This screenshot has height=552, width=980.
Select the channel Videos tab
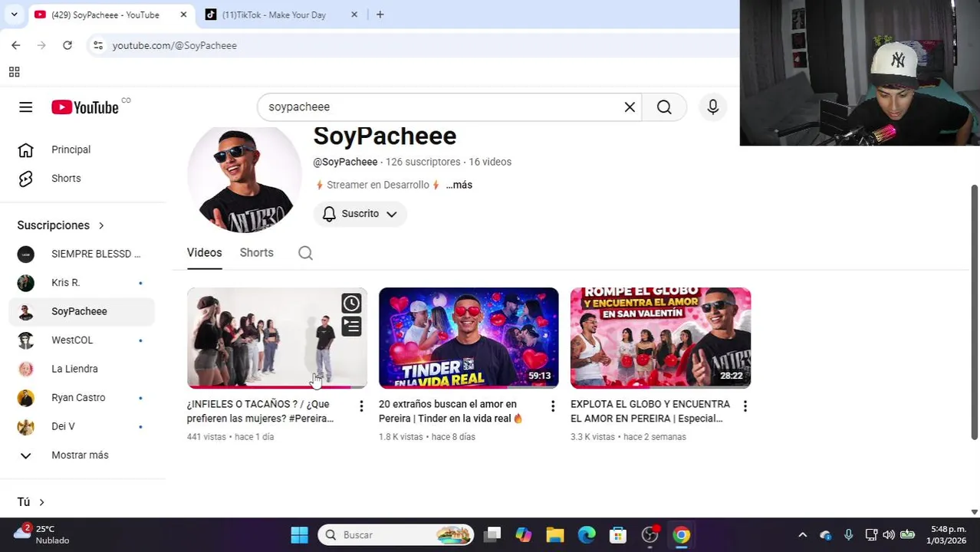tap(204, 252)
